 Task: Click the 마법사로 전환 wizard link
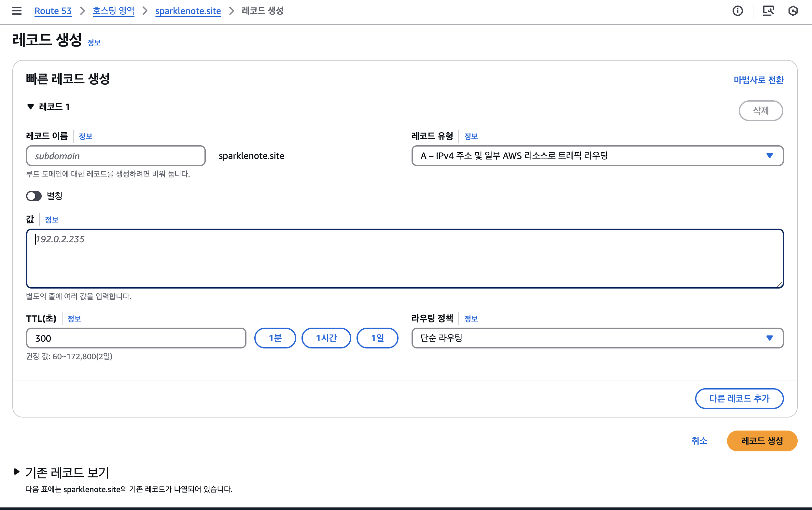pyautogui.click(x=758, y=80)
